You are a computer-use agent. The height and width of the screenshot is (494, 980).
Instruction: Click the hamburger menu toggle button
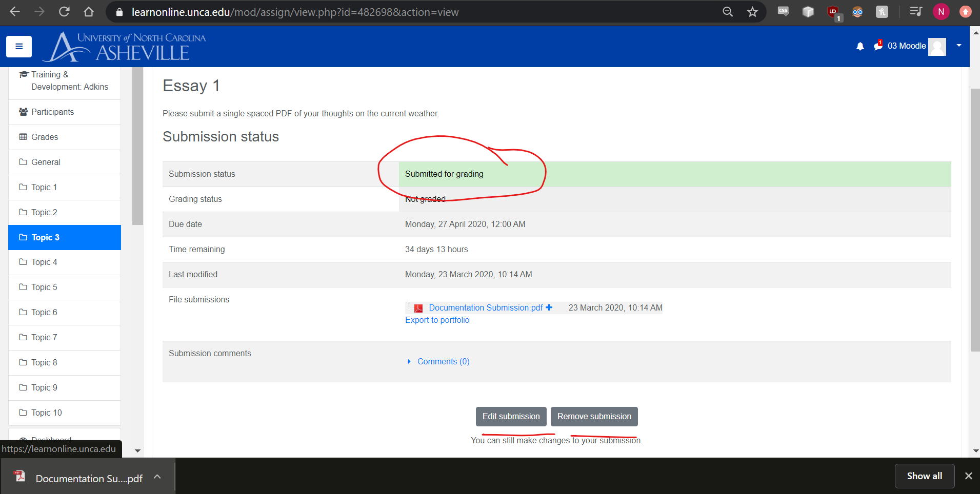pos(19,47)
